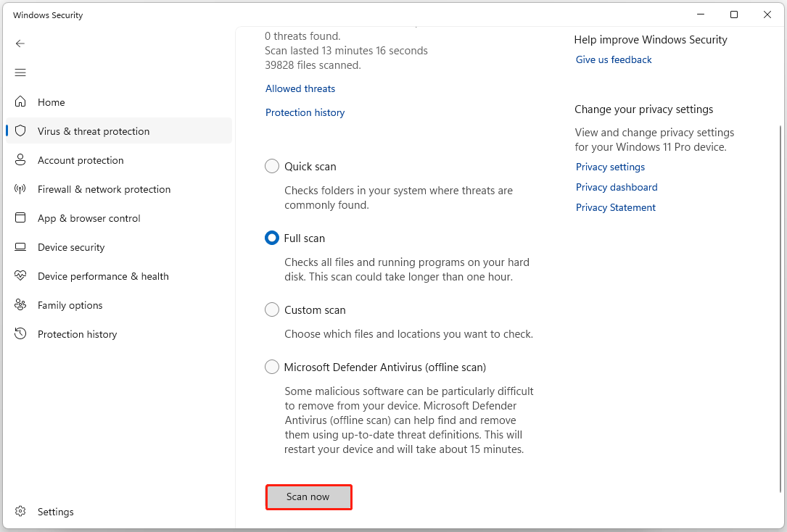787x532 pixels.
Task: Click the Family options people icon
Action: point(20,304)
